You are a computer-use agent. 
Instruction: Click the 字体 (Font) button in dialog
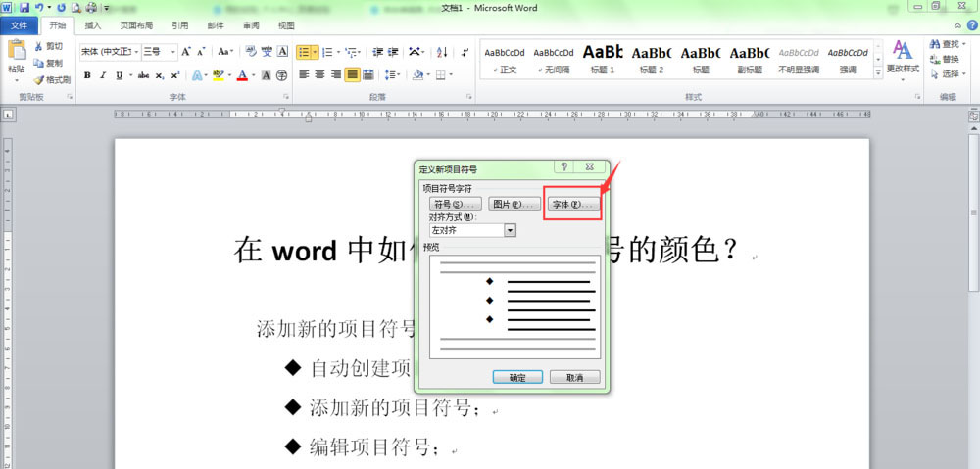tap(573, 205)
